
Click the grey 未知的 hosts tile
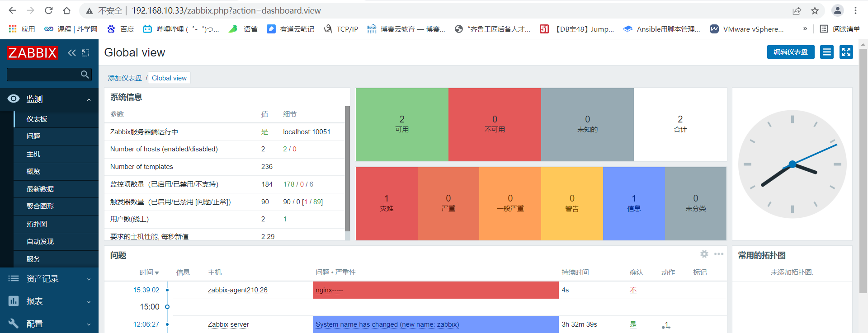(x=587, y=124)
